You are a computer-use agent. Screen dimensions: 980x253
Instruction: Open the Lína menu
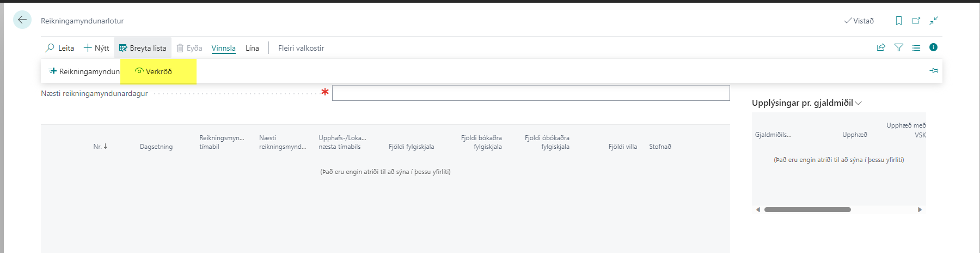(x=252, y=48)
